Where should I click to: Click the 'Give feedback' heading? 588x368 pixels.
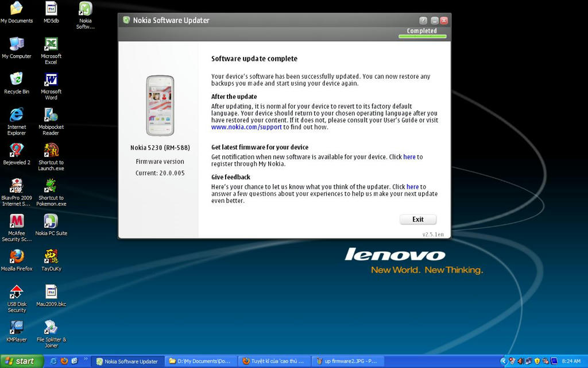click(x=231, y=177)
